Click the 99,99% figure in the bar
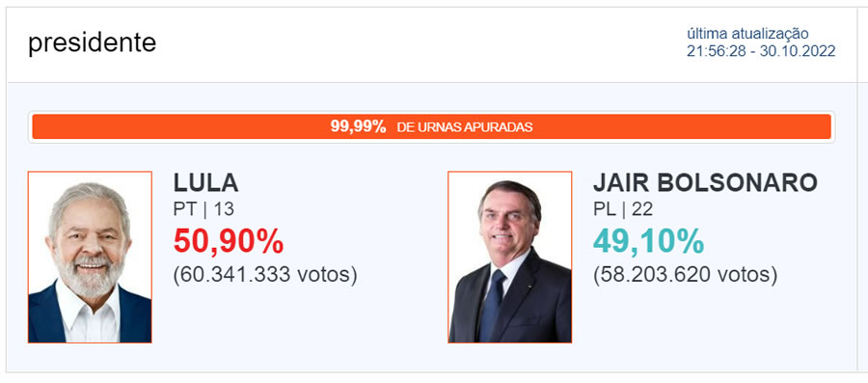The image size is (868, 383). (x=358, y=126)
